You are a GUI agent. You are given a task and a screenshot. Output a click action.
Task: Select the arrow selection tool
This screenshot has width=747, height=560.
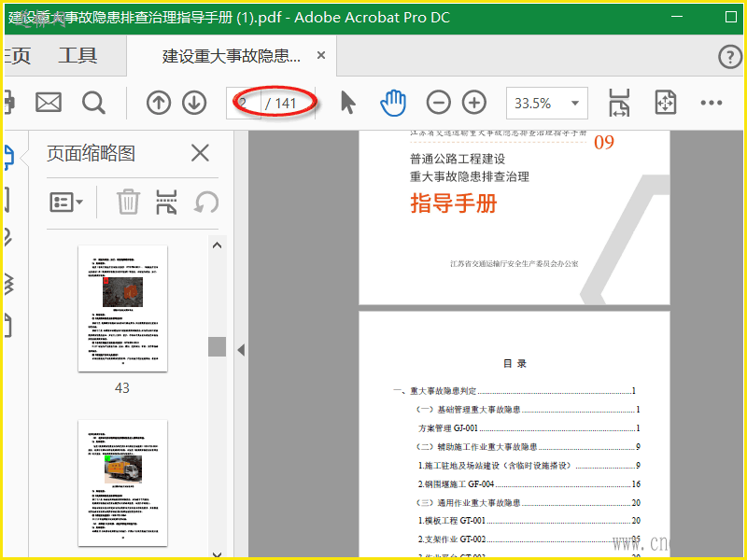(348, 103)
